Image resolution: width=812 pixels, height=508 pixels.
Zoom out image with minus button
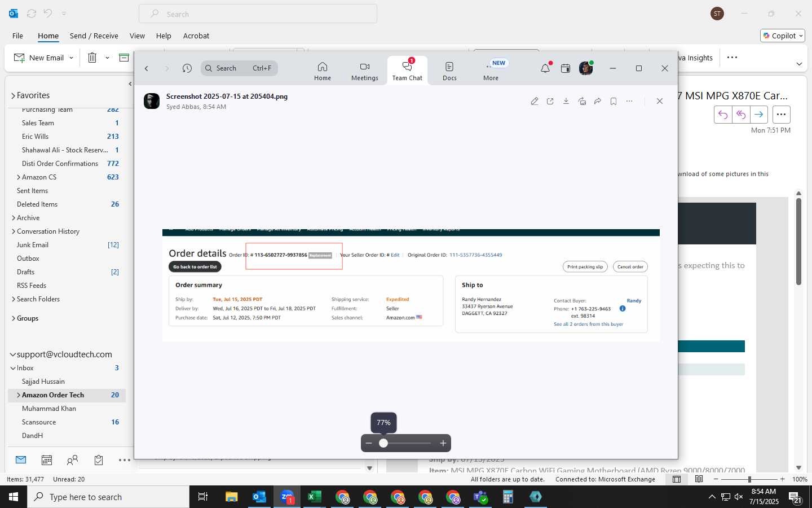point(369,443)
